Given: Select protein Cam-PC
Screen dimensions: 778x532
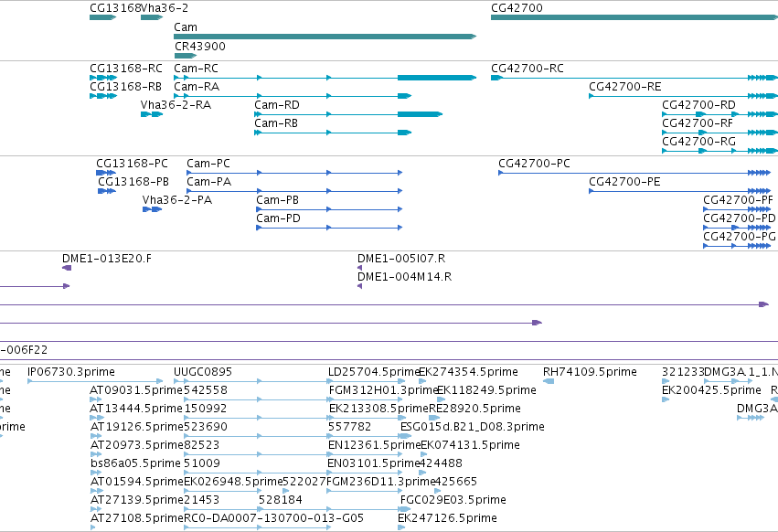Looking at the screenshot, I should click(x=294, y=173).
